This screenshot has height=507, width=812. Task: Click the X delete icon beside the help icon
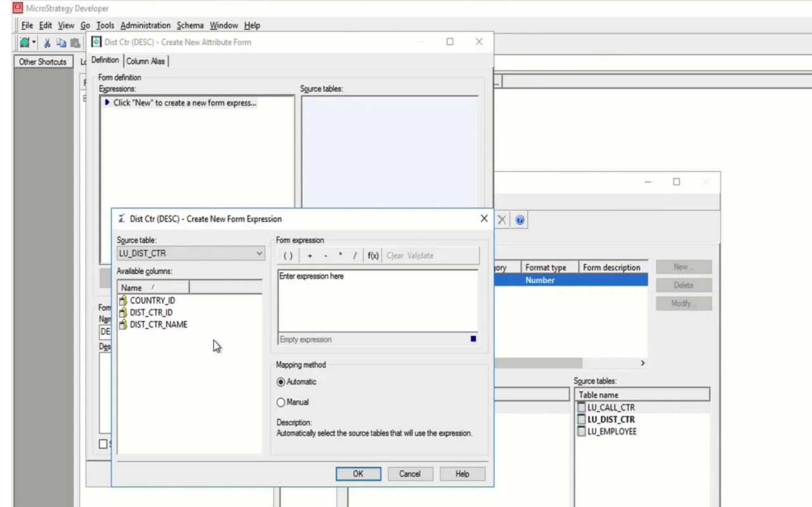point(502,220)
